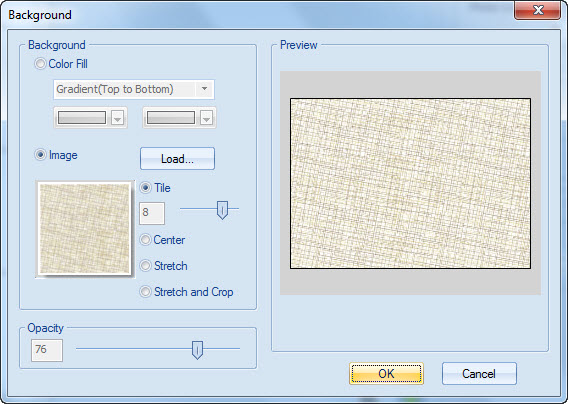The width and height of the screenshot is (568, 404).
Task: Confirm with the OK button
Action: coord(387,374)
